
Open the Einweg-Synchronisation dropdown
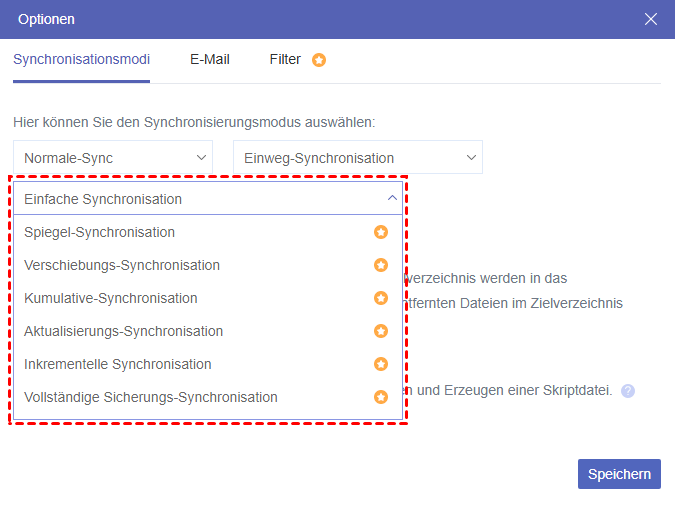click(357, 157)
